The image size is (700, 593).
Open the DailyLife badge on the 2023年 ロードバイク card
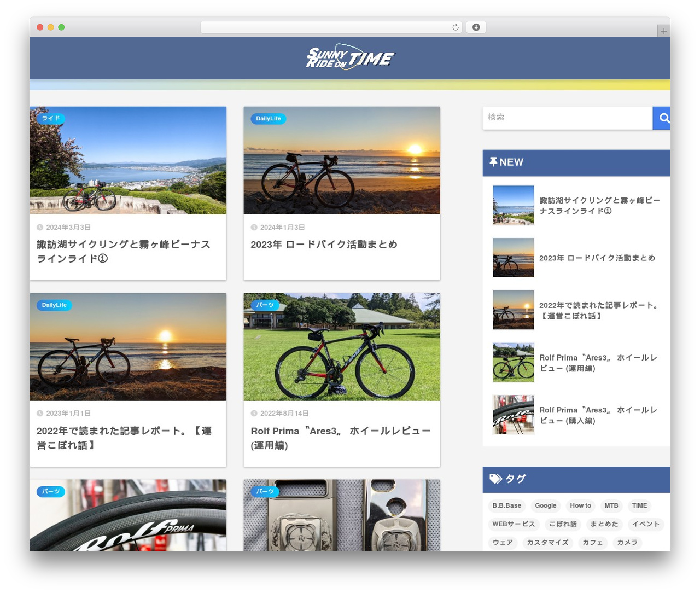(269, 119)
